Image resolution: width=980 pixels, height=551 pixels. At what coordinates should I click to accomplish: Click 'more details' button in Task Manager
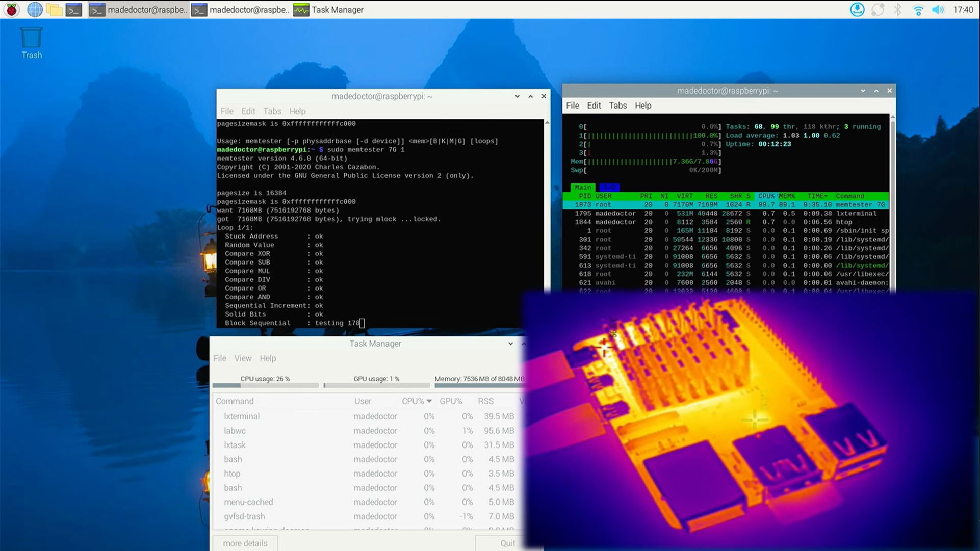click(x=246, y=543)
